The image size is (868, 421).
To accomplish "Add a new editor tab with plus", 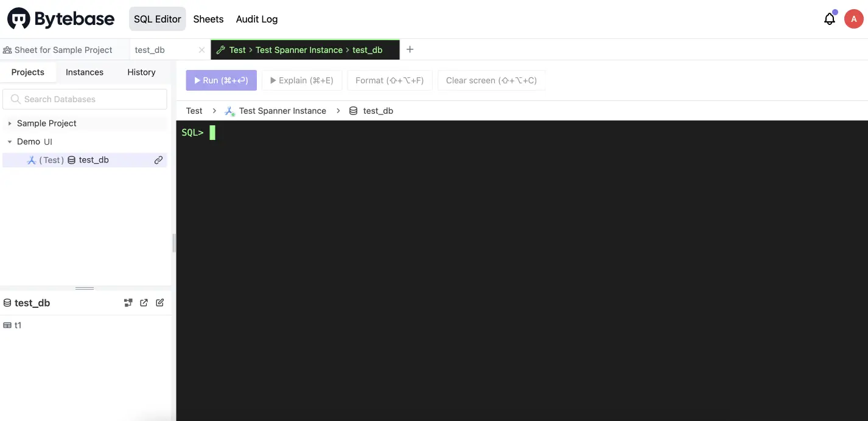I will 410,49.
